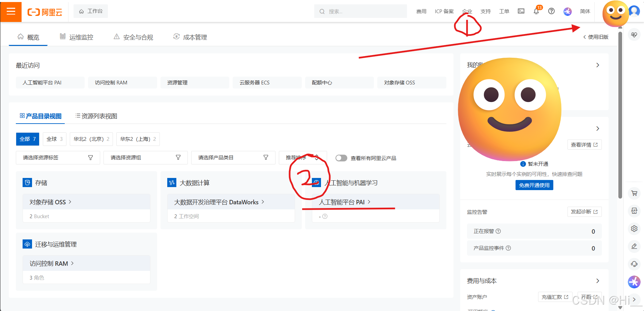
Task: Open recent item 资源管理
Action: (x=195, y=83)
